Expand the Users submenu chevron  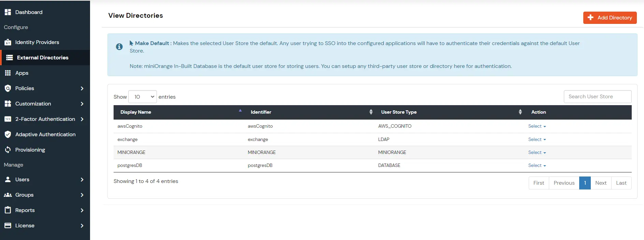(x=82, y=180)
